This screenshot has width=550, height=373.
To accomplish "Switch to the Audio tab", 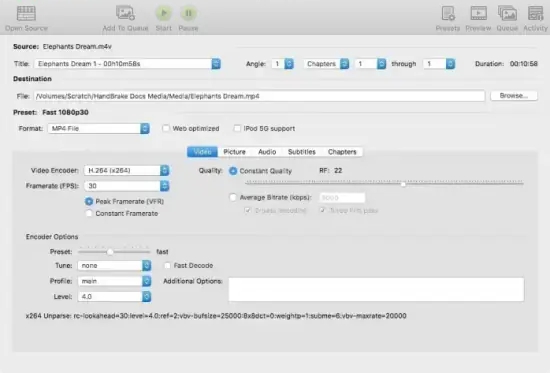I will [x=267, y=152].
